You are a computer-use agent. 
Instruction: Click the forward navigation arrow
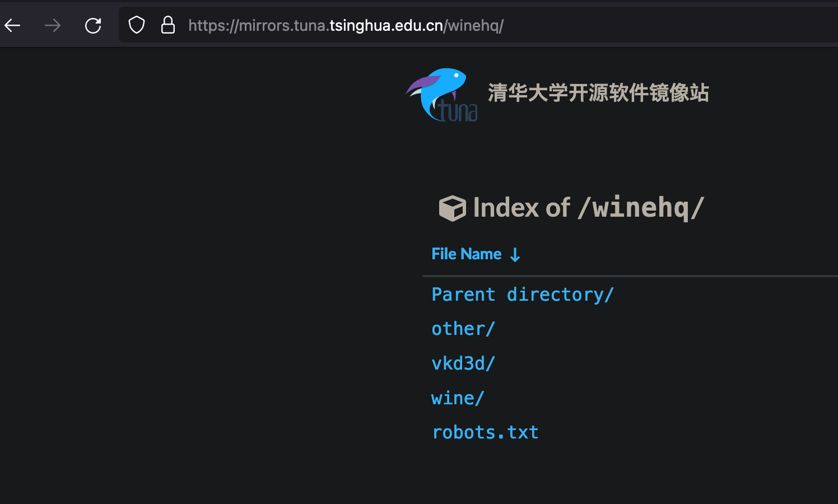coord(52,25)
